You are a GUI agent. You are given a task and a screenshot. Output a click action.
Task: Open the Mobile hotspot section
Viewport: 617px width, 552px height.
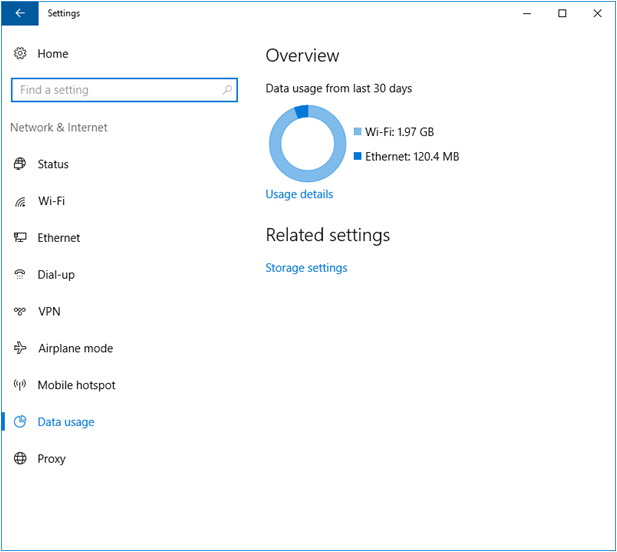point(76,385)
